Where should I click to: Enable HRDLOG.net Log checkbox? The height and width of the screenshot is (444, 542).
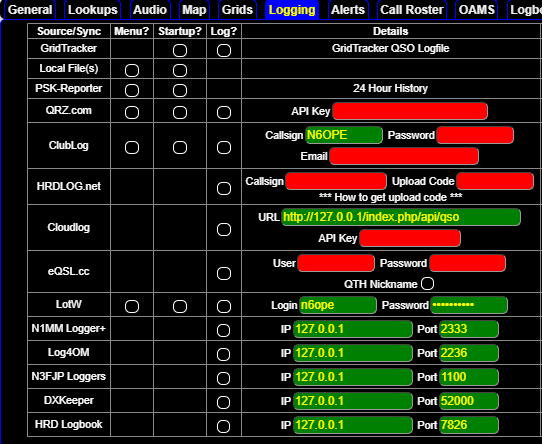point(224,188)
